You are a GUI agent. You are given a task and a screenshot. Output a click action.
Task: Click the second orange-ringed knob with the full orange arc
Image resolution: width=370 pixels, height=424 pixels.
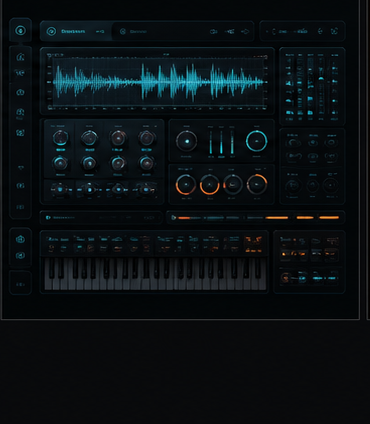coord(210,184)
